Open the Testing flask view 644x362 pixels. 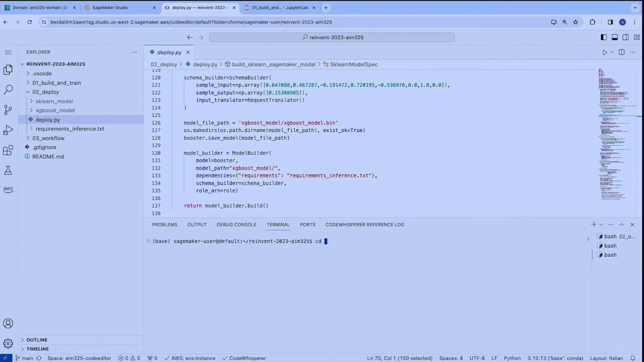[8, 170]
